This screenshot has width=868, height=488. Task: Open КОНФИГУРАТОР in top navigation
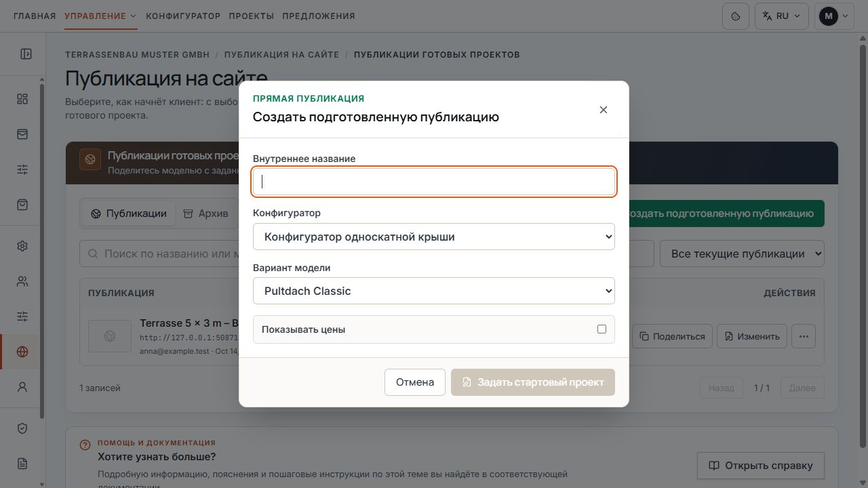[x=183, y=16]
